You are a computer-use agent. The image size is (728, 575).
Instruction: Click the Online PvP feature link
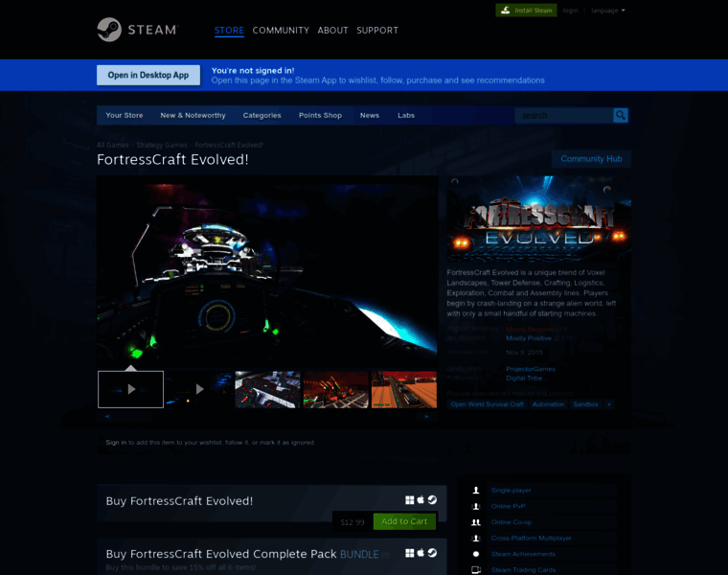click(509, 506)
